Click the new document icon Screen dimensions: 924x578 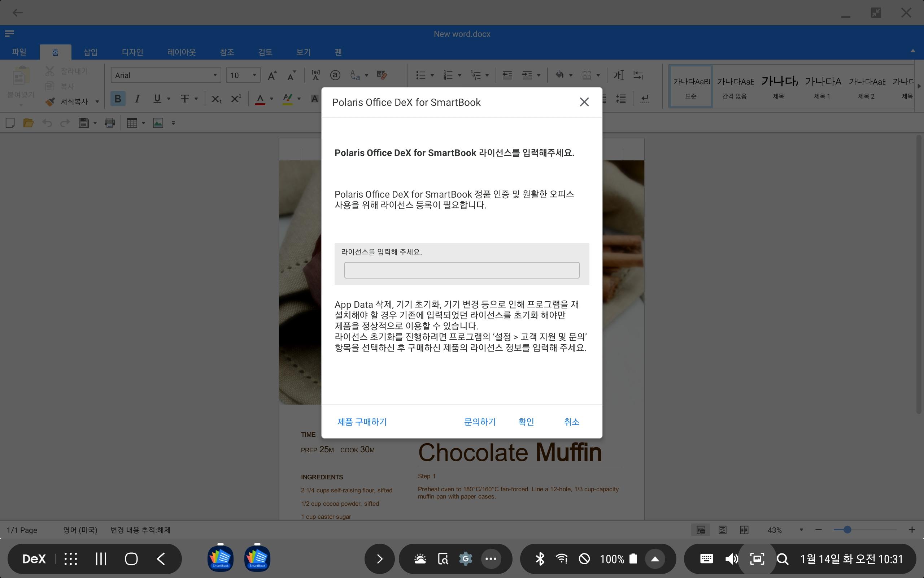click(x=10, y=123)
